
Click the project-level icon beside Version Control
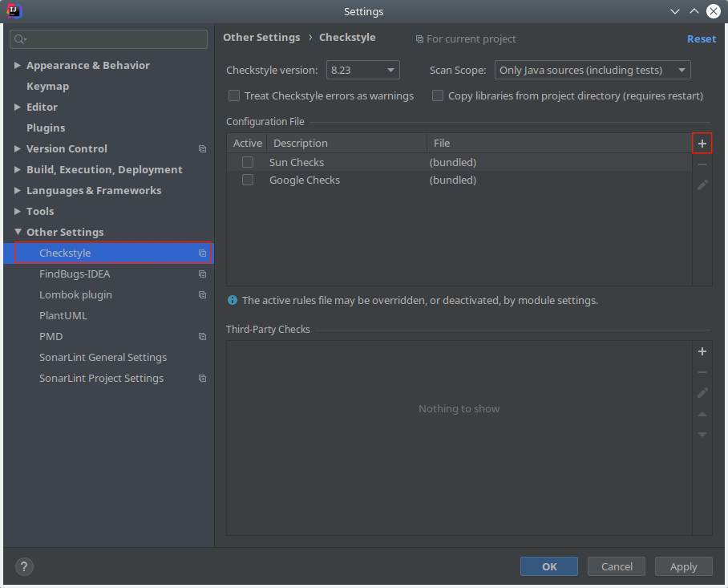[202, 149]
